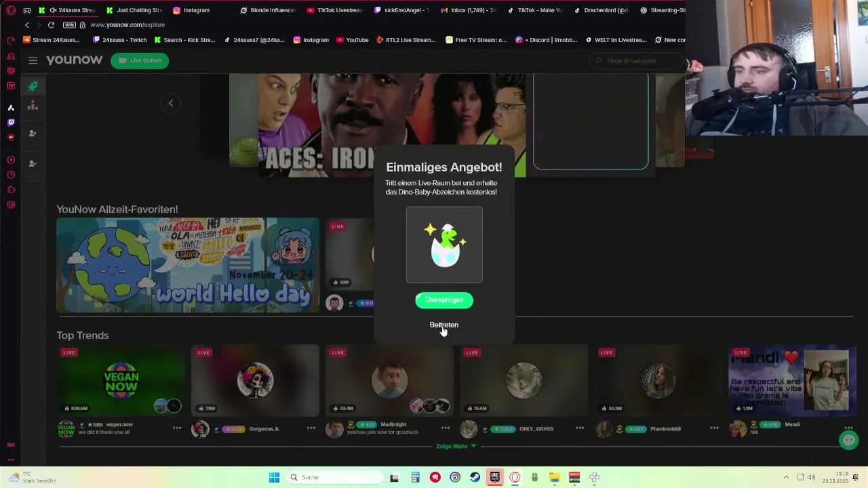Open the leaderboard podium icon in sidebar
The width and height of the screenshot is (868, 488).
click(x=33, y=106)
